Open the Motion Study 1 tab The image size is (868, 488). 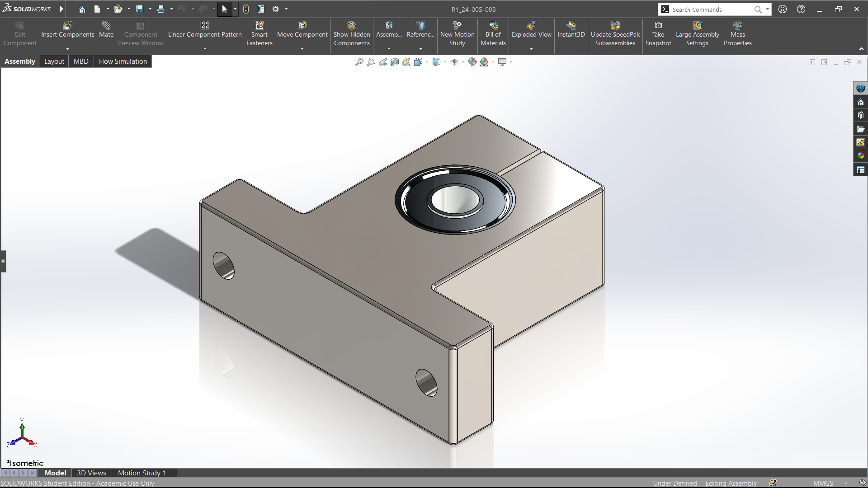click(x=142, y=473)
